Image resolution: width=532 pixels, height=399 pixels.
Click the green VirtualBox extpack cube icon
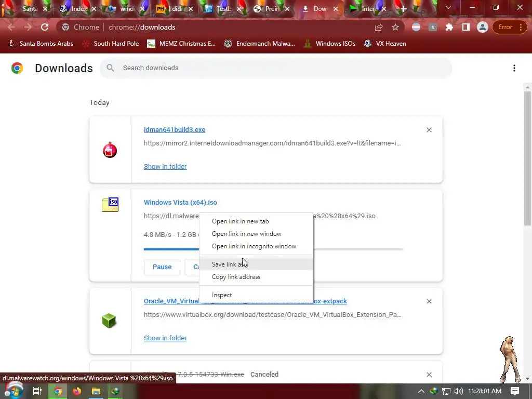(109, 321)
